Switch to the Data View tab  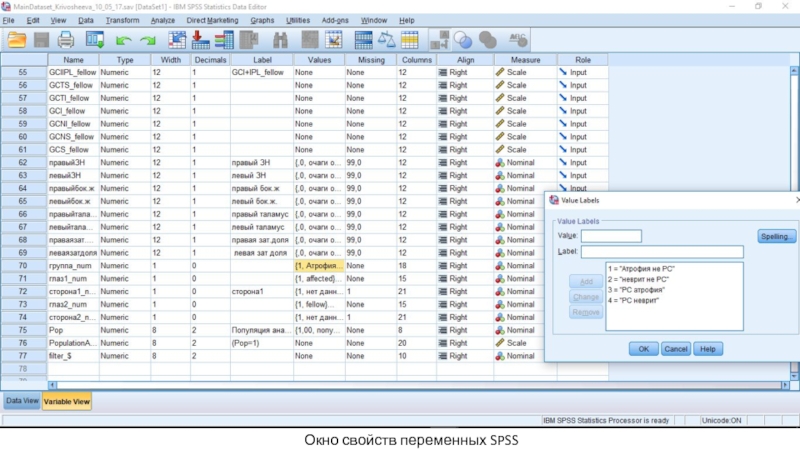point(20,401)
